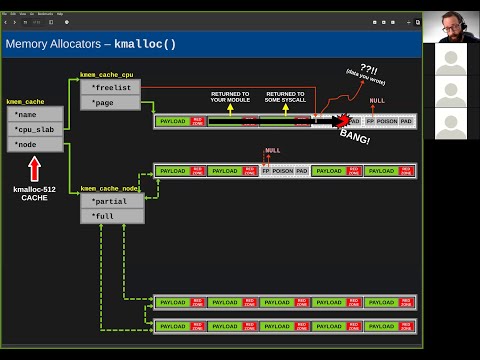Open the Help menu

pos(60,14)
